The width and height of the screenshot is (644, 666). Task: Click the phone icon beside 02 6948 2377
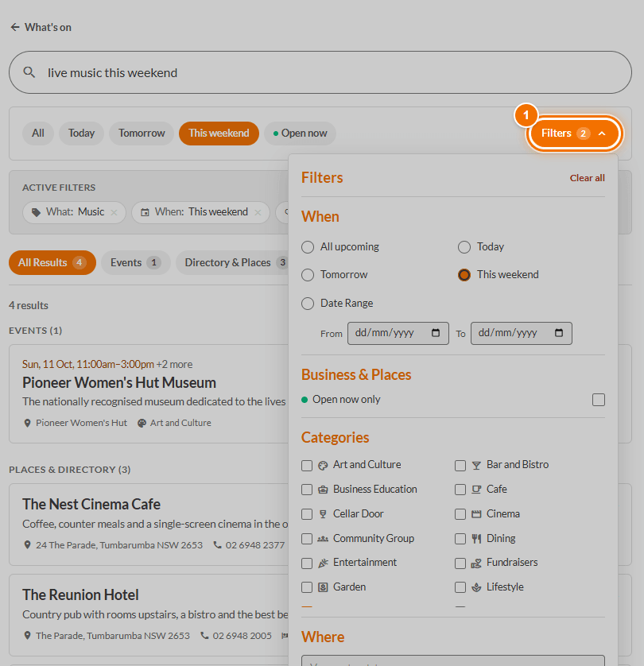[218, 545]
